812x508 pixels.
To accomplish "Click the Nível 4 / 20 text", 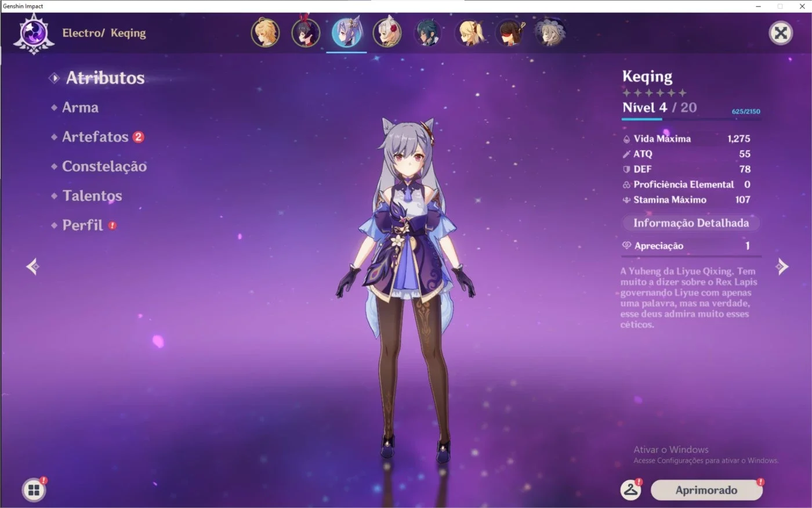I will point(659,107).
